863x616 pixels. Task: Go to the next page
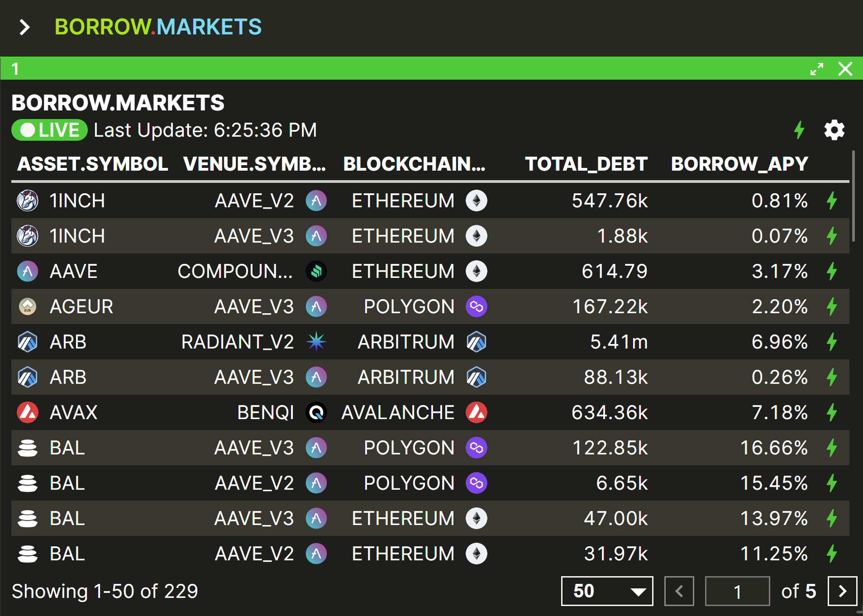point(842,591)
